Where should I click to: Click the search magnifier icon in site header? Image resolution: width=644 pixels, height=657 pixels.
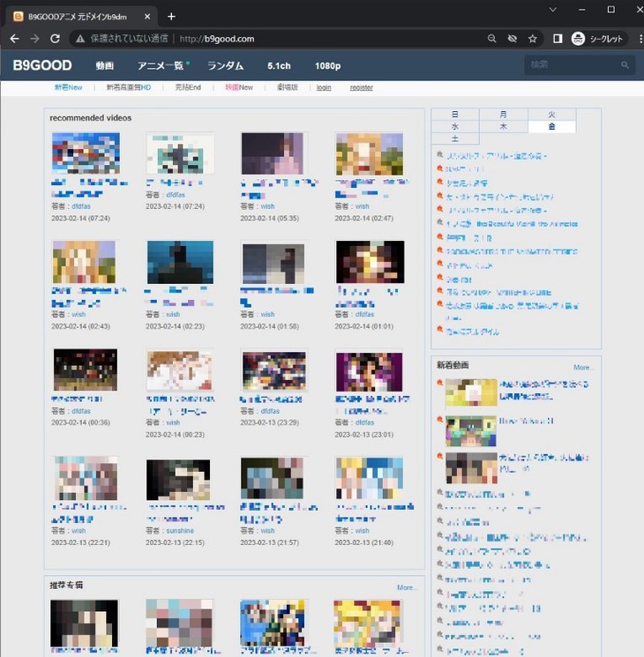pyautogui.click(x=625, y=65)
